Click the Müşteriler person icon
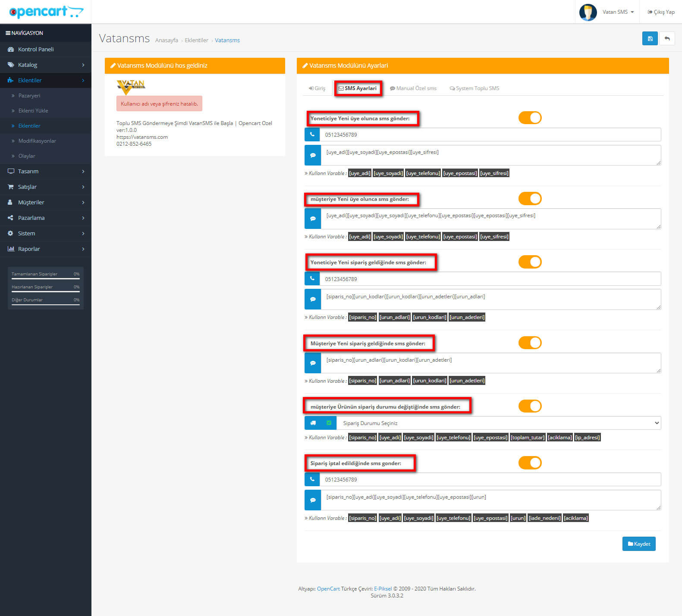Image resolution: width=682 pixels, height=616 pixels. (x=10, y=202)
